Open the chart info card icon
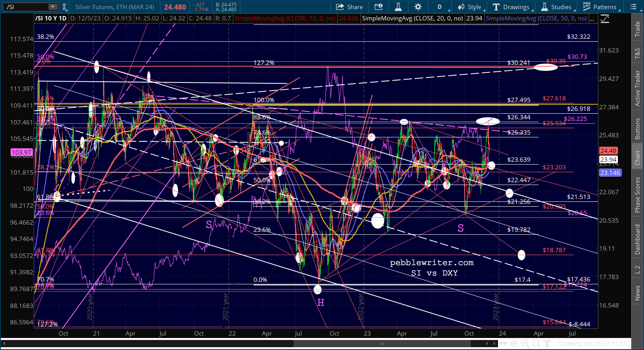The image size is (644, 350). pos(379,7)
